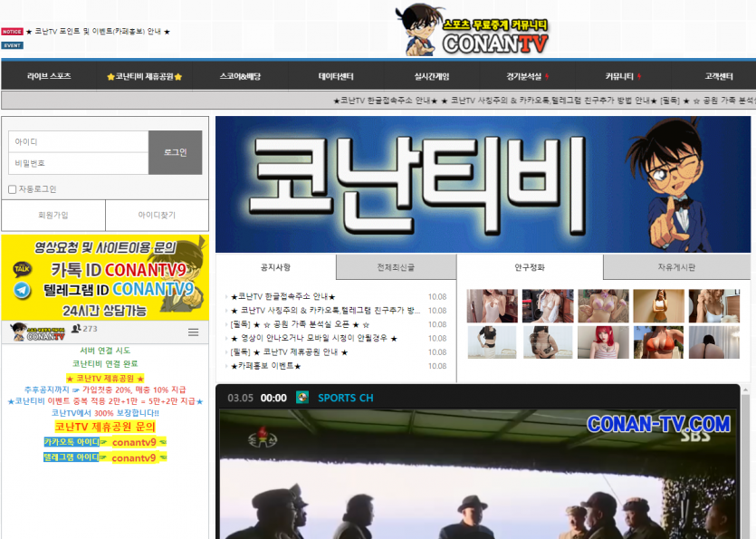The width and height of the screenshot is (756, 539).
Task: Select the 실시간게임 menu item
Action: [432, 76]
